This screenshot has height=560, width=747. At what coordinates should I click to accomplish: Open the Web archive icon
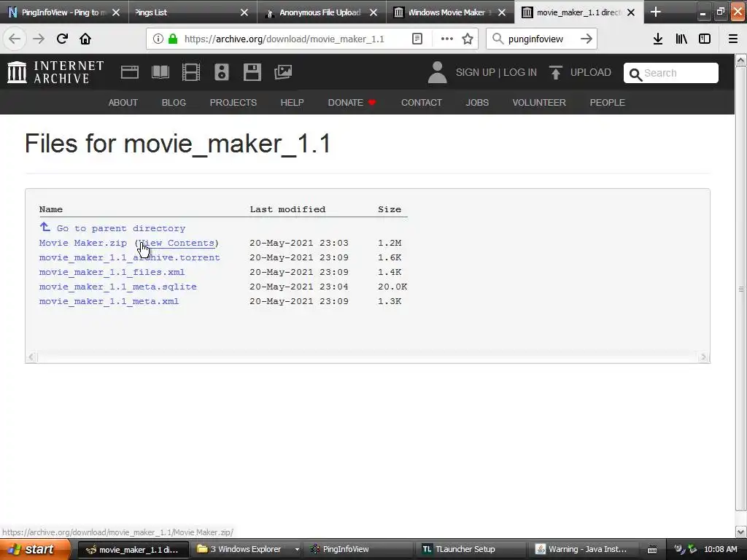[x=130, y=72]
